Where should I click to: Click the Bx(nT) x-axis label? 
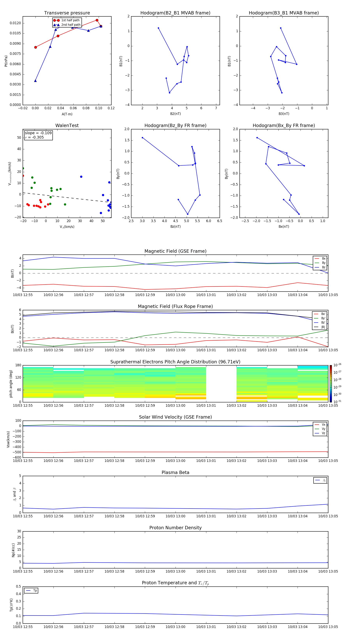(284, 227)
